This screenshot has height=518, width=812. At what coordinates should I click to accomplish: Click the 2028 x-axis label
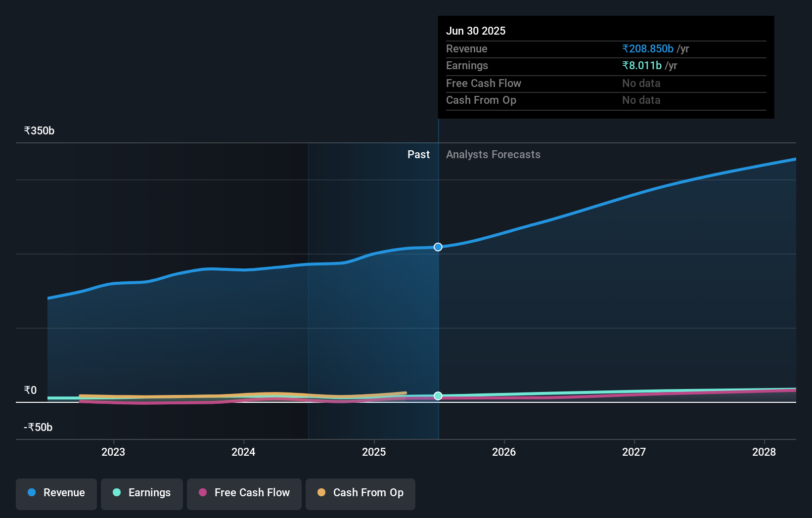coord(764,452)
